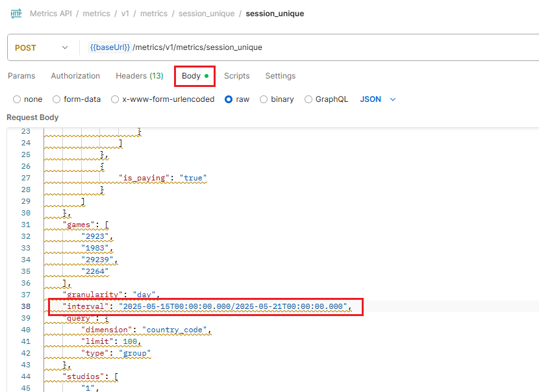Click the interval date range value

pos(233,306)
